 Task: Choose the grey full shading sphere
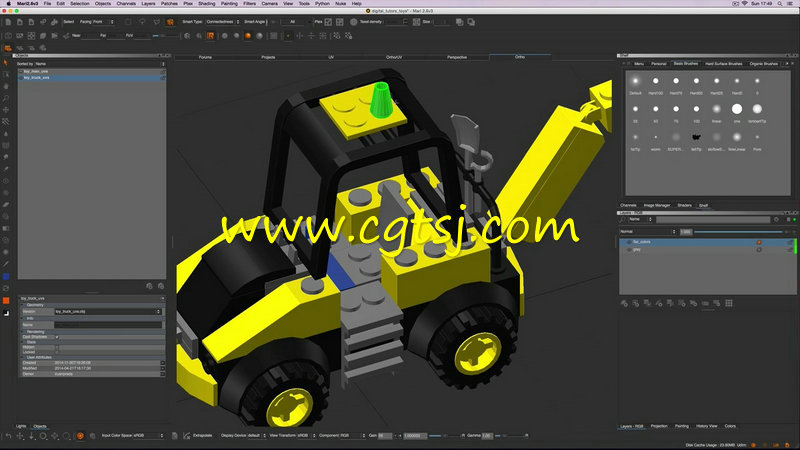coord(260,36)
